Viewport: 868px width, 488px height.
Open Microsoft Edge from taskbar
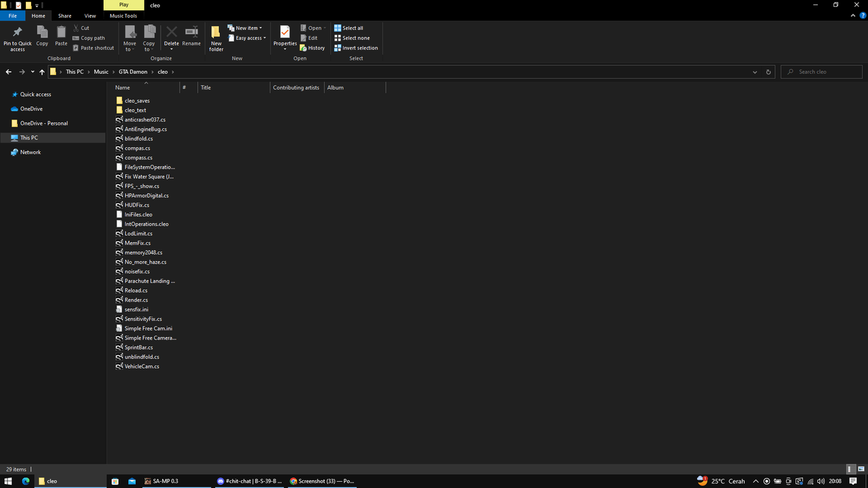(x=26, y=481)
